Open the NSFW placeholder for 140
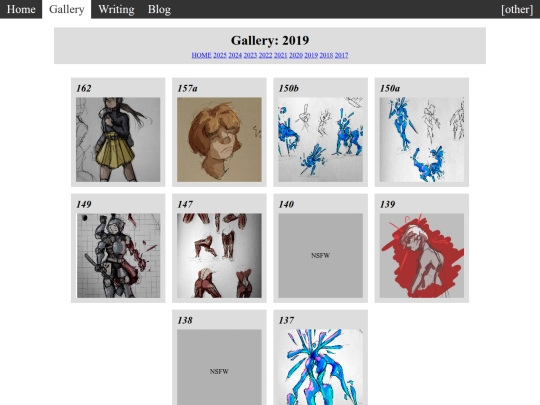This screenshot has height=405, width=540. click(321, 256)
